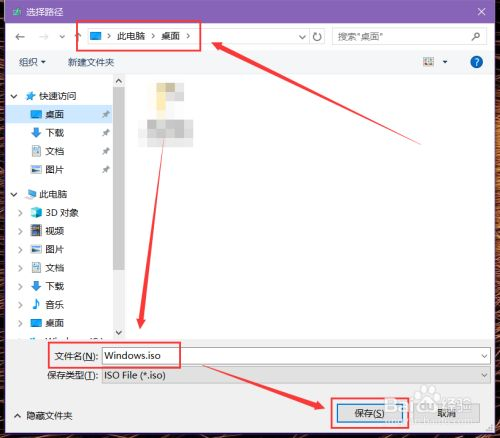Go forward with the right arrow
The height and width of the screenshot is (438, 500).
click(x=44, y=37)
